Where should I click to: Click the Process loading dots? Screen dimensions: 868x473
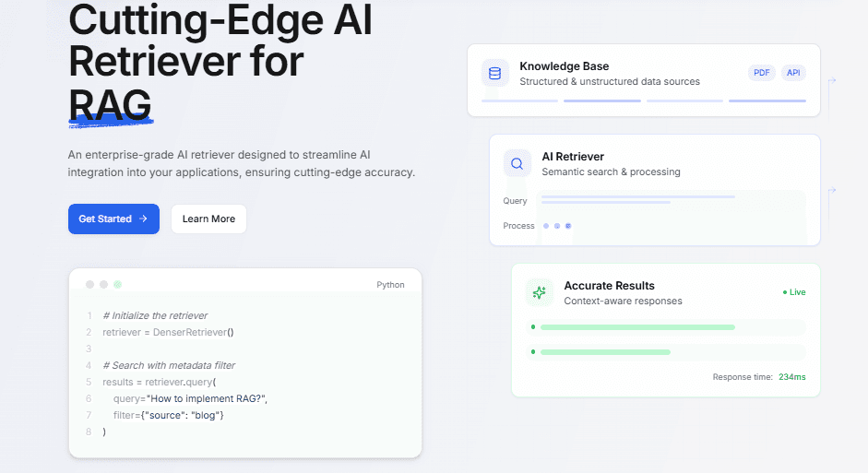557,226
